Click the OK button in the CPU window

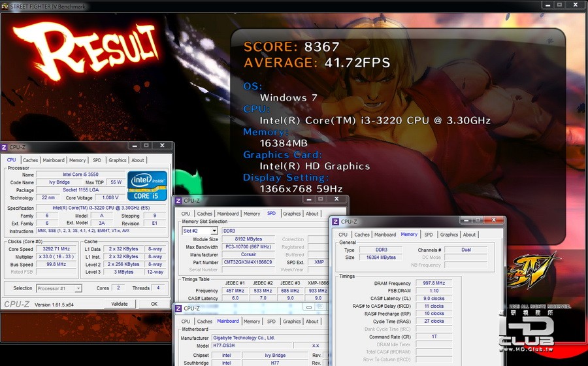(154, 304)
